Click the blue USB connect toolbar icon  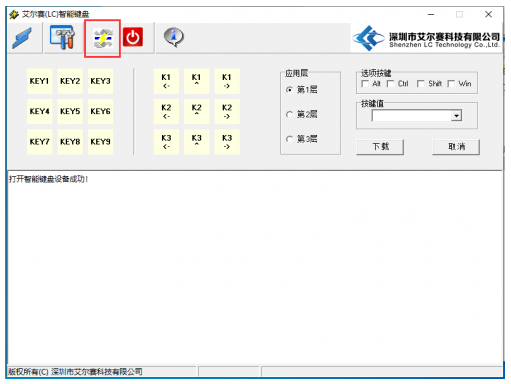[22, 38]
